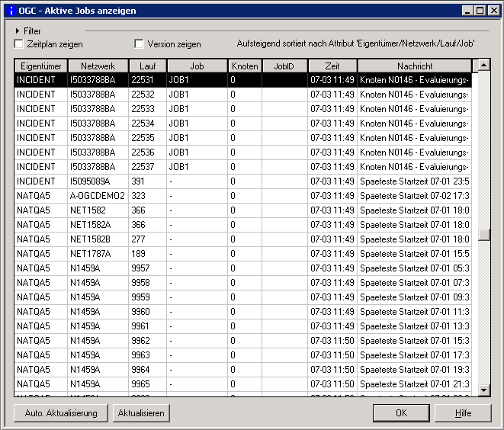Click the Lauf 189 cell
The image size is (504, 430).
(147, 254)
